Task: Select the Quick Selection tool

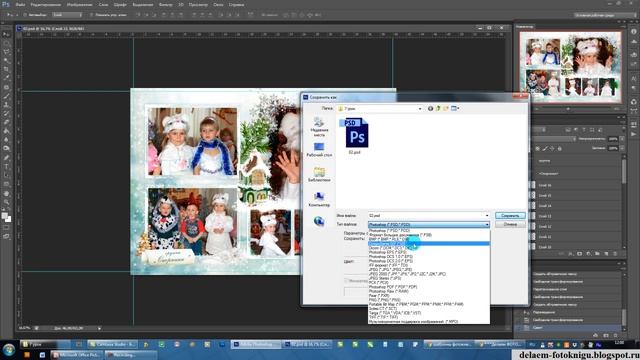Action: coord(6,61)
